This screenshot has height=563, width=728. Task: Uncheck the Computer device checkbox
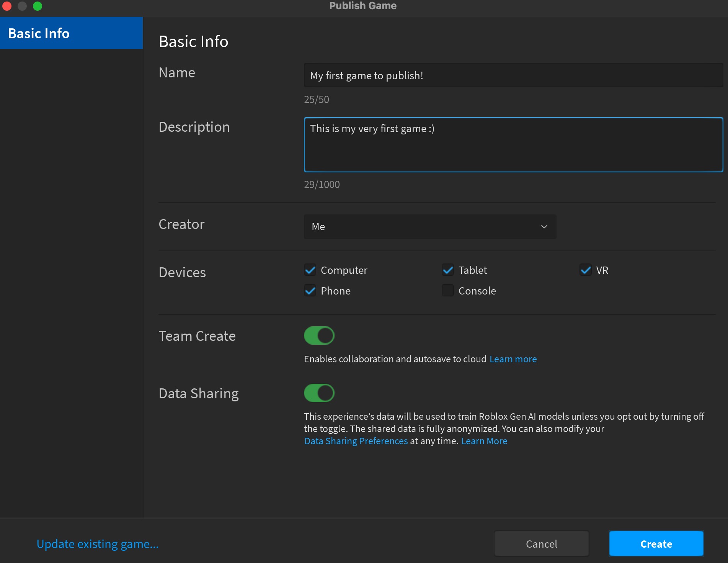click(310, 270)
